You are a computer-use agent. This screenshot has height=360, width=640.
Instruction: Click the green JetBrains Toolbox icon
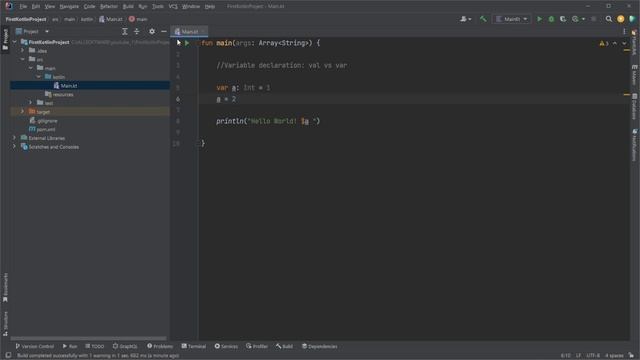(633, 19)
